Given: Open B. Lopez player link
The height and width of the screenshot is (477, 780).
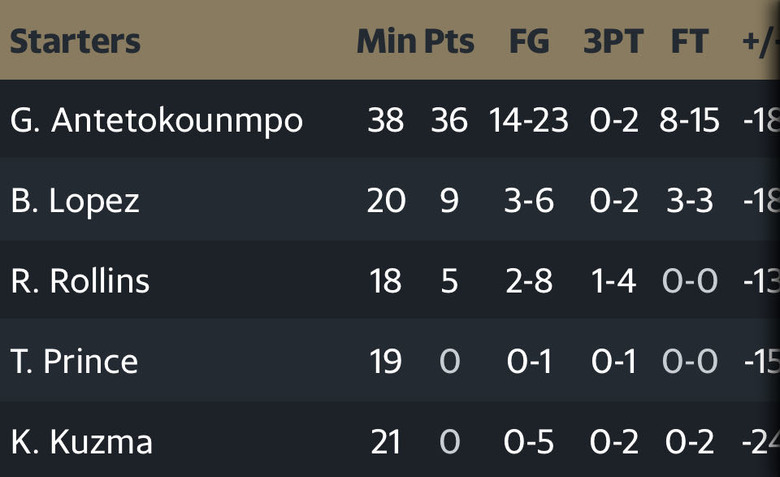Looking at the screenshot, I should [75, 201].
